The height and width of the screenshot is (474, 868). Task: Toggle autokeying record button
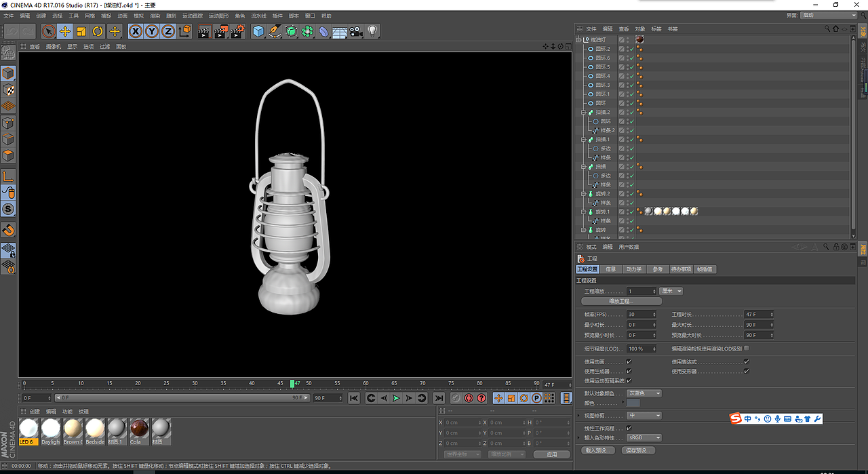click(x=469, y=398)
